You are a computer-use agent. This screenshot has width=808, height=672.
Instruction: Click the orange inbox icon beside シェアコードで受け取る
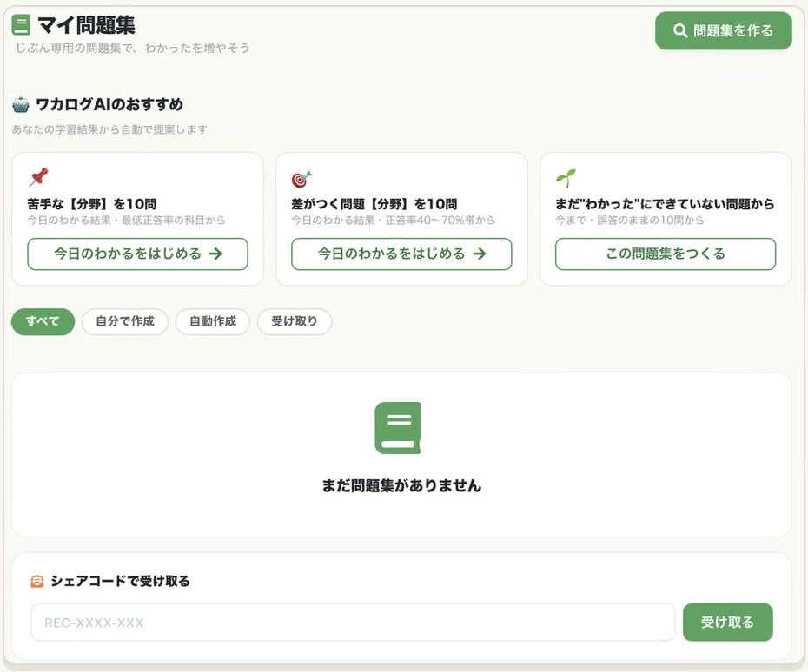(37, 582)
